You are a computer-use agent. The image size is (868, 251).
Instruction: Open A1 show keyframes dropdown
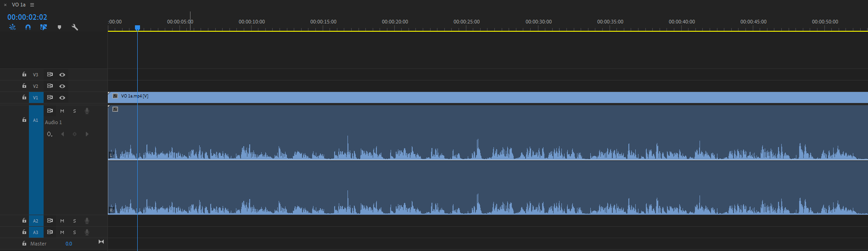pos(50,134)
